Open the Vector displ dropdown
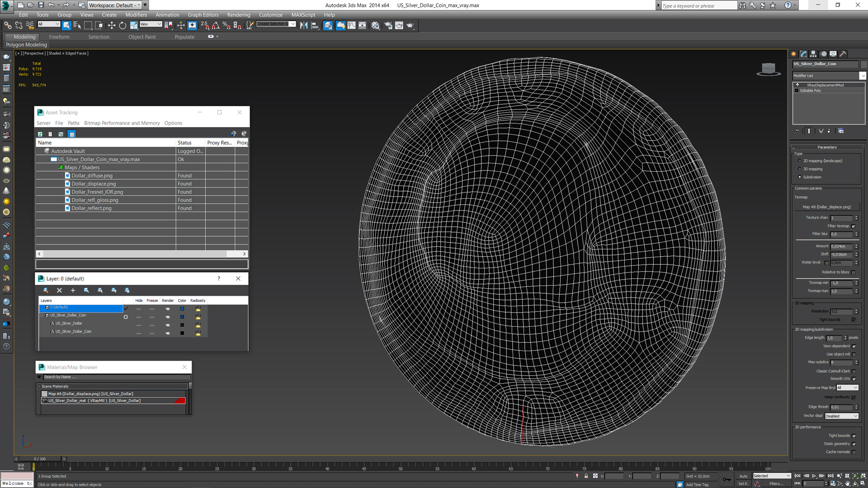 [x=841, y=416]
